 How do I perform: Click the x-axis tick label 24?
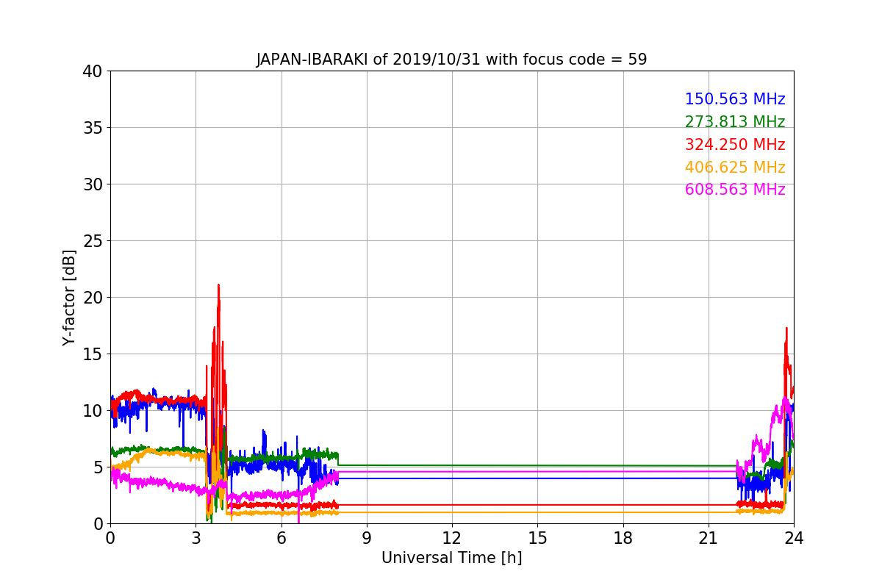794,538
